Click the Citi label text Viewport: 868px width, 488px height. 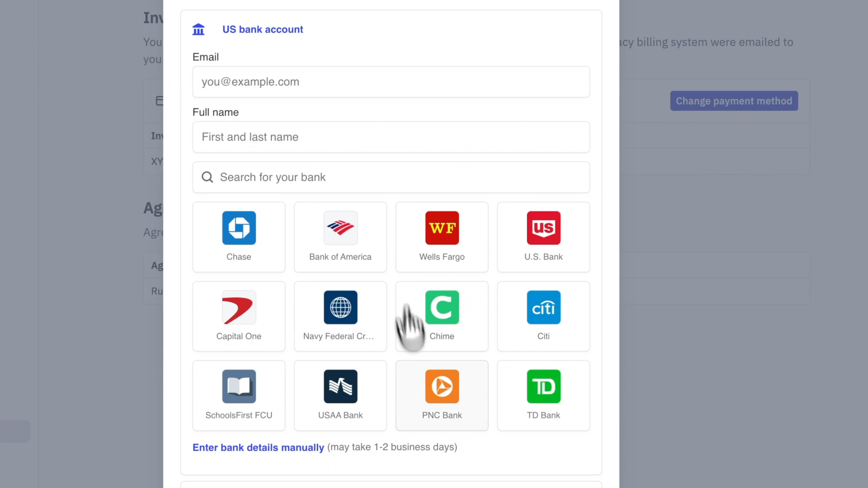(x=543, y=336)
